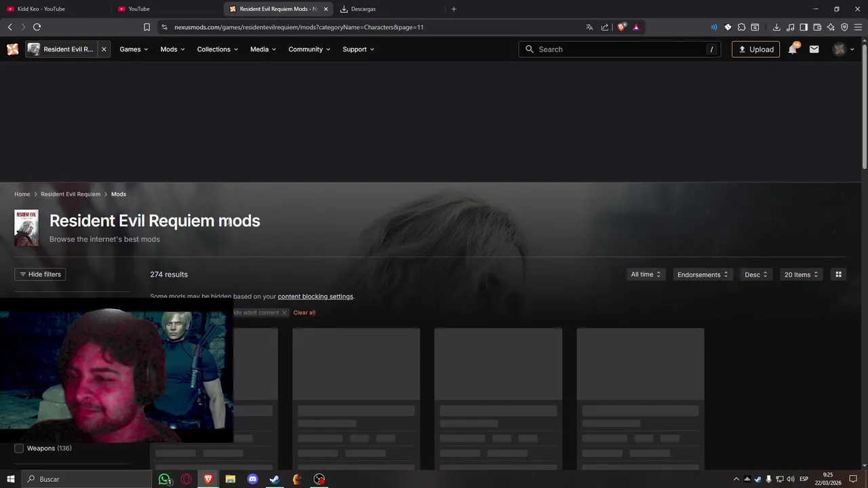Switch to the Kidd Keo - YouTube tab

(56, 9)
